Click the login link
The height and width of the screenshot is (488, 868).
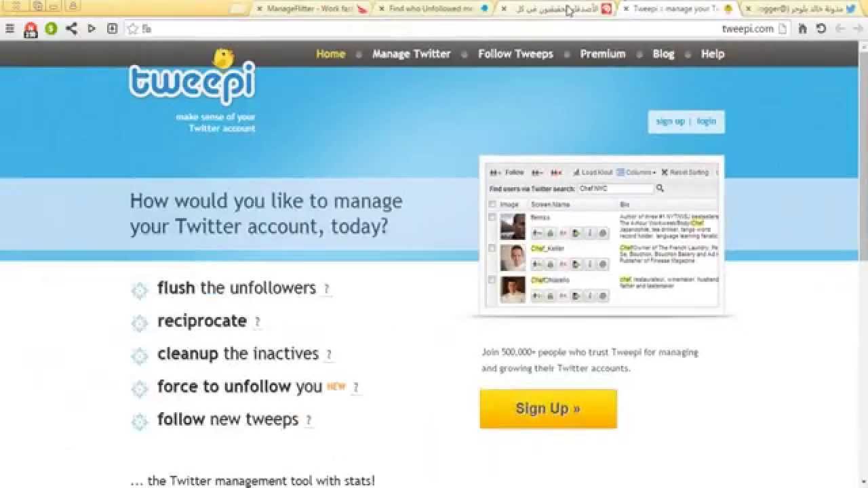(706, 121)
